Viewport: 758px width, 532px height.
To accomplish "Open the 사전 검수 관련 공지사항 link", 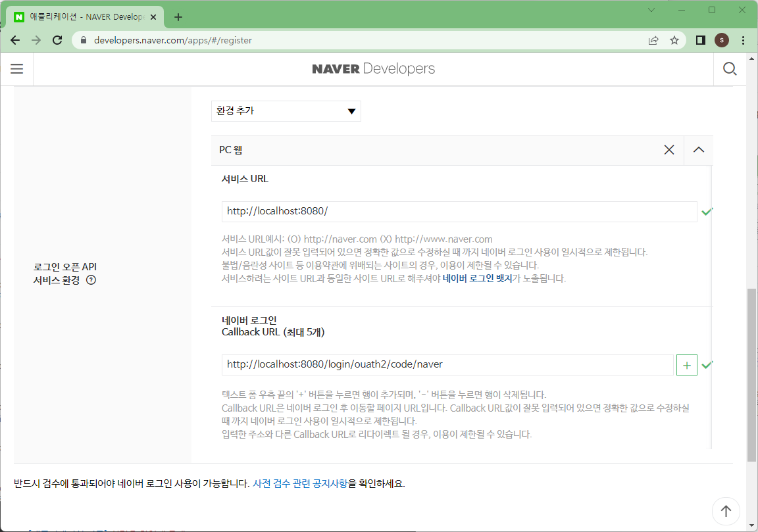I will click(x=300, y=483).
